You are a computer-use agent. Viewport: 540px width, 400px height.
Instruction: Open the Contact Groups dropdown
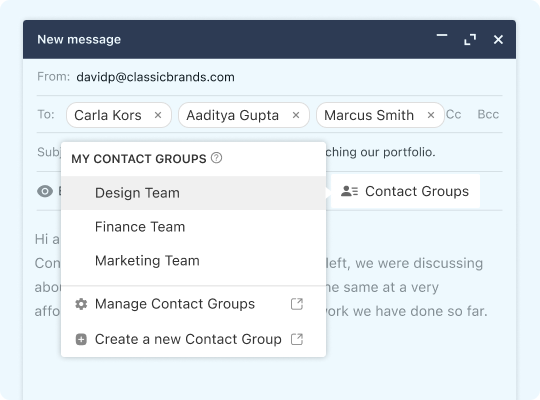tap(405, 191)
